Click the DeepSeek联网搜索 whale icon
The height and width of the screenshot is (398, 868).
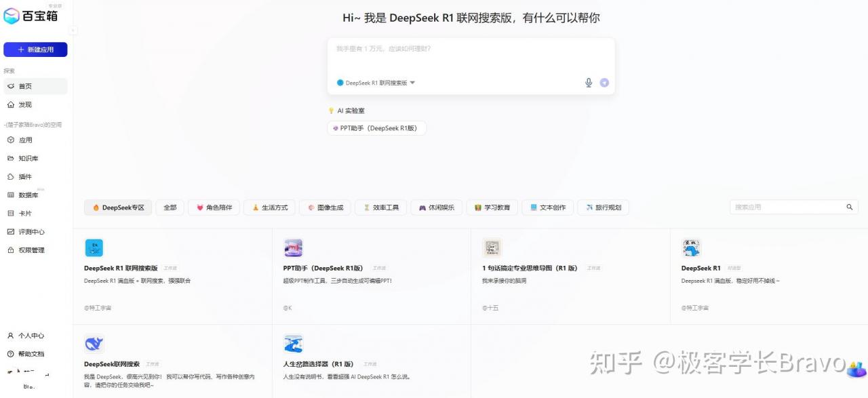(94, 344)
